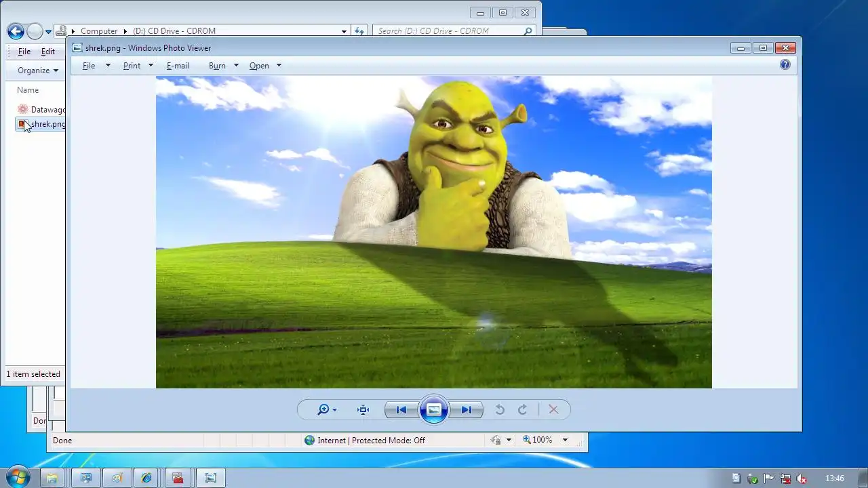Expand the Open dropdown arrow
Image resolution: width=868 pixels, height=488 pixels.
coord(279,66)
